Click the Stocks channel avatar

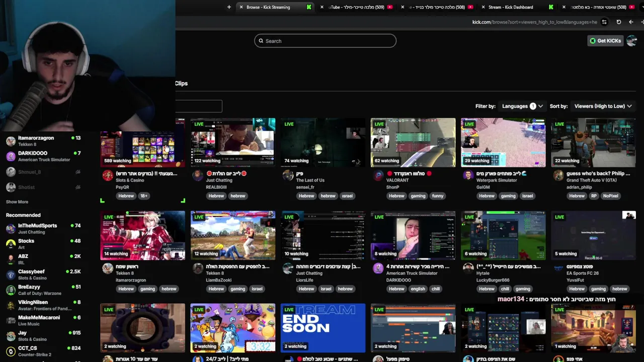tap(11, 244)
